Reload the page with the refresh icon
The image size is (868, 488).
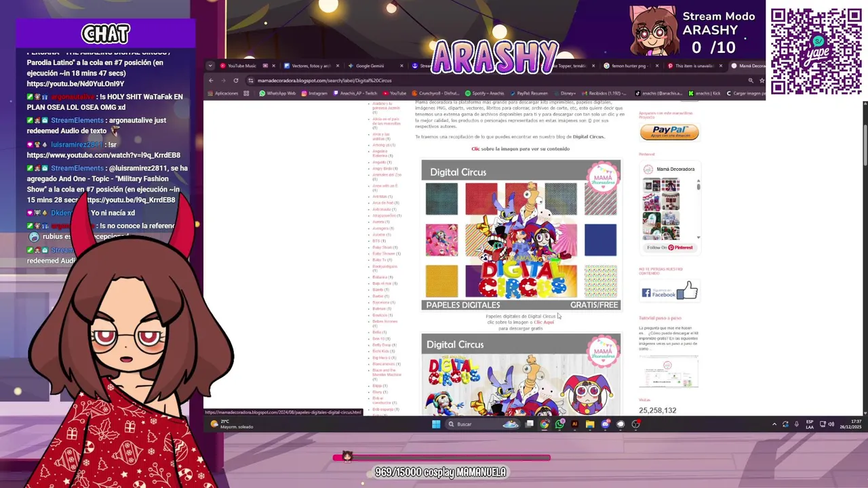[x=236, y=81]
